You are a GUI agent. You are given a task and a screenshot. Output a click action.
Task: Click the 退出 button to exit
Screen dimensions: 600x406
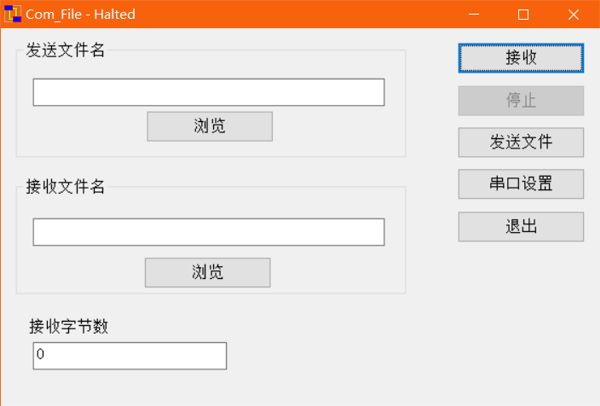coord(521,226)
